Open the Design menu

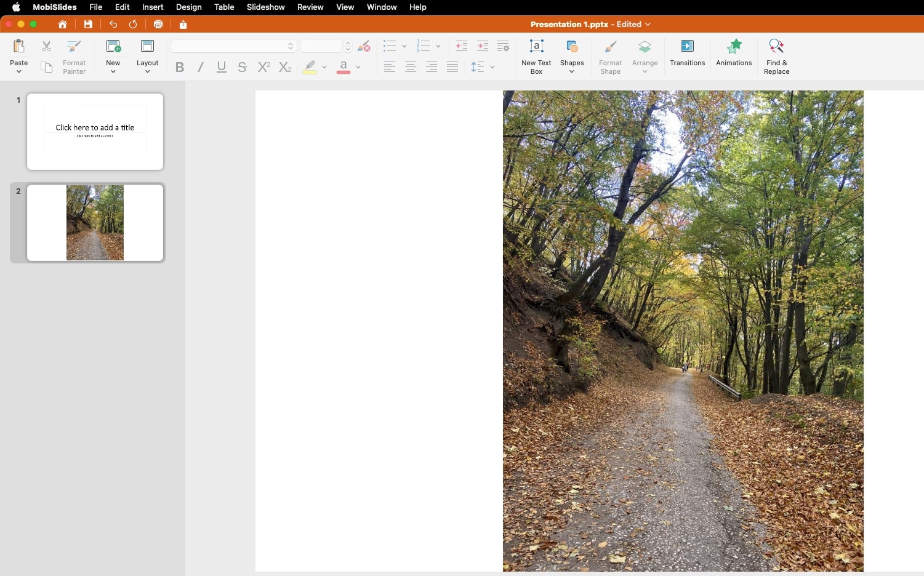tap(188, 7)
